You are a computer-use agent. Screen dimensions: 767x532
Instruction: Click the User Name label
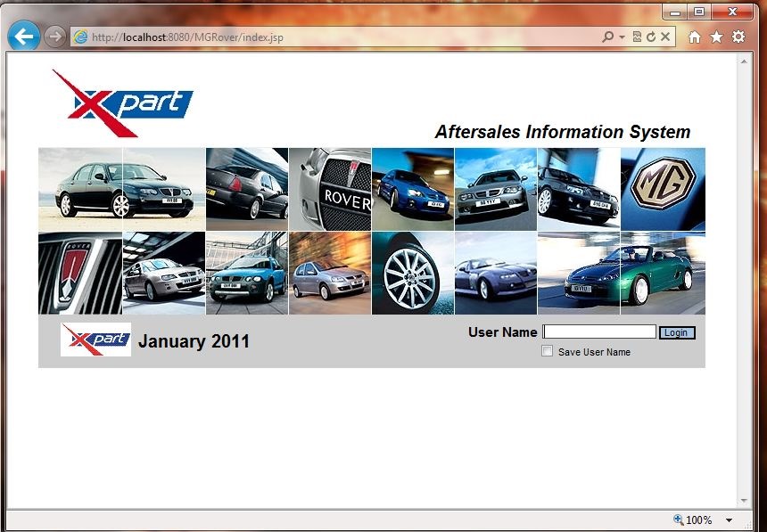pos(502,332)
